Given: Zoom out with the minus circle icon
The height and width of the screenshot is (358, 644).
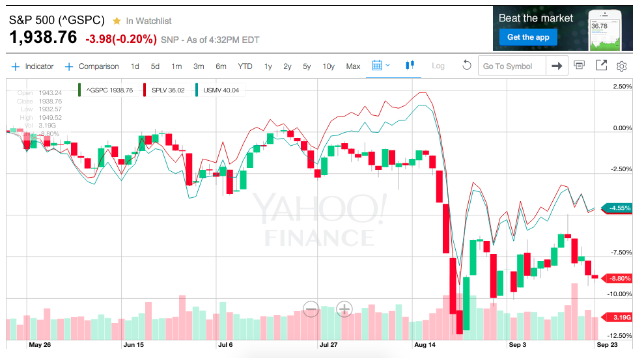Looking at the screenshot, I should 311,309.
